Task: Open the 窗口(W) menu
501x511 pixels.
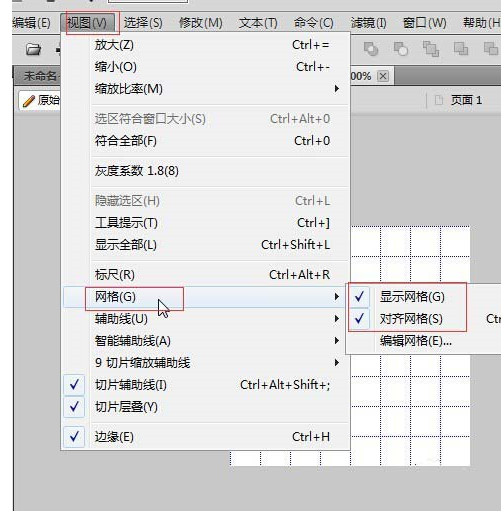Action: (424, 23)
